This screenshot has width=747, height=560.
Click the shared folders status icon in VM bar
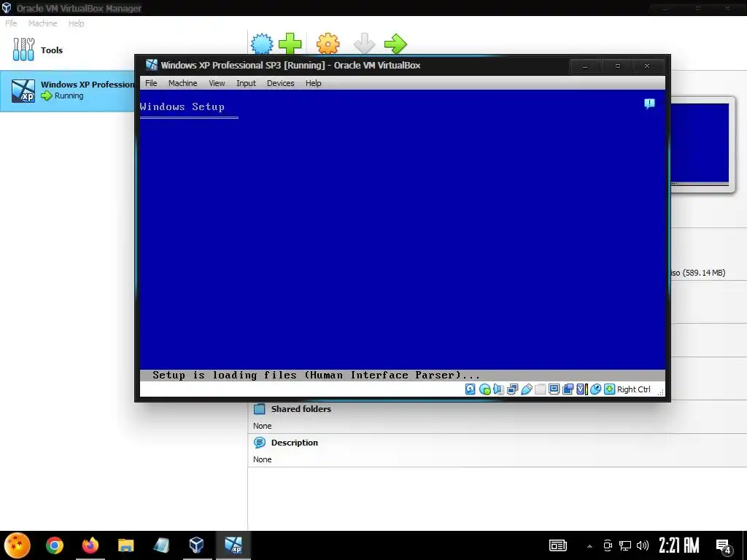(x=540, y=389)
